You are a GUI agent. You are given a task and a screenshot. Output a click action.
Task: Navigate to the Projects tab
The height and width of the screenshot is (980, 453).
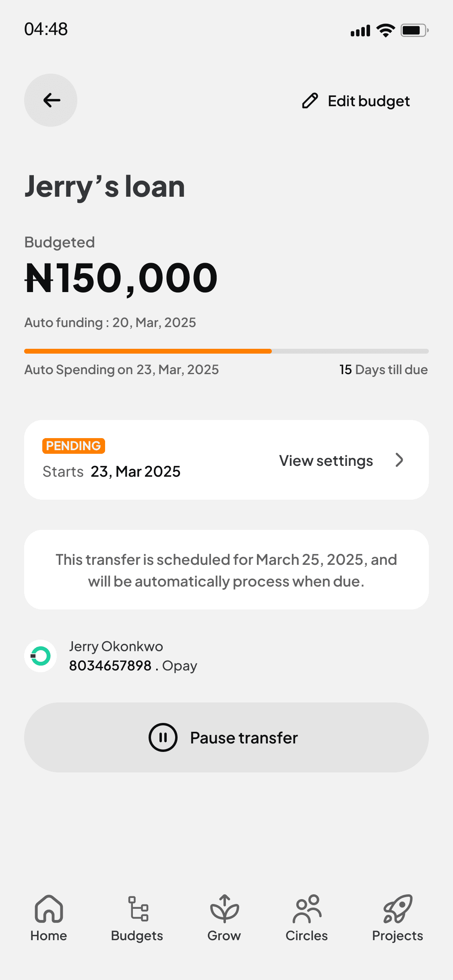397,918
